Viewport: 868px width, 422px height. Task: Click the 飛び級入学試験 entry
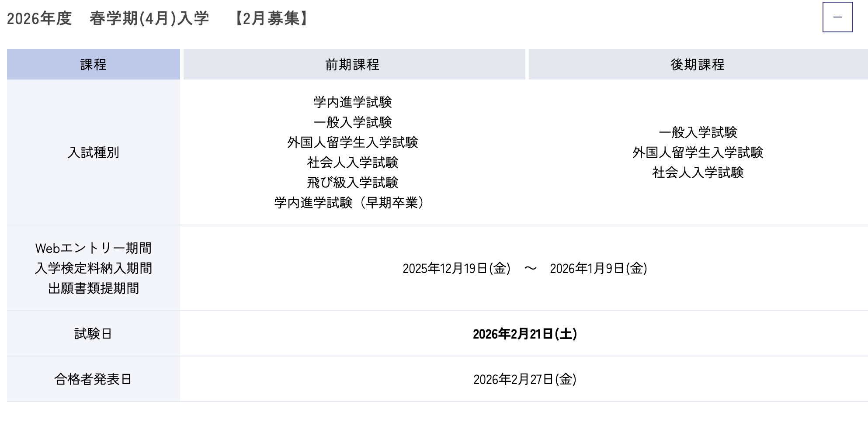click(x=352, y=183)
